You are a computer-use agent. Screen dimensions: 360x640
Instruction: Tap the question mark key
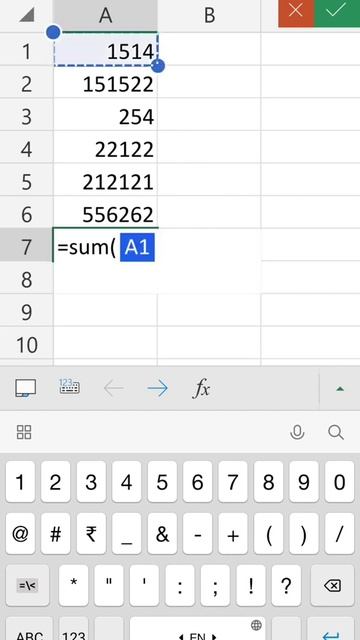(x=286, y=585)
